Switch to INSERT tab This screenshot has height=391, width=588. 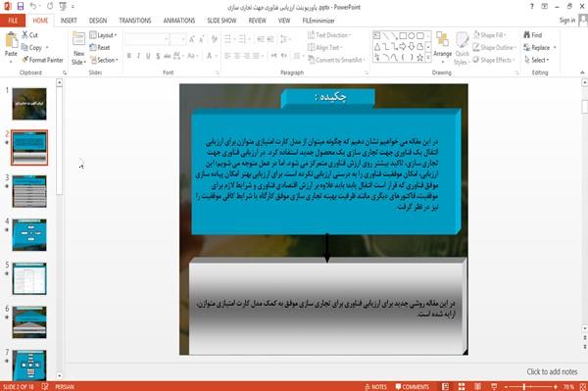tap(69, 21)
